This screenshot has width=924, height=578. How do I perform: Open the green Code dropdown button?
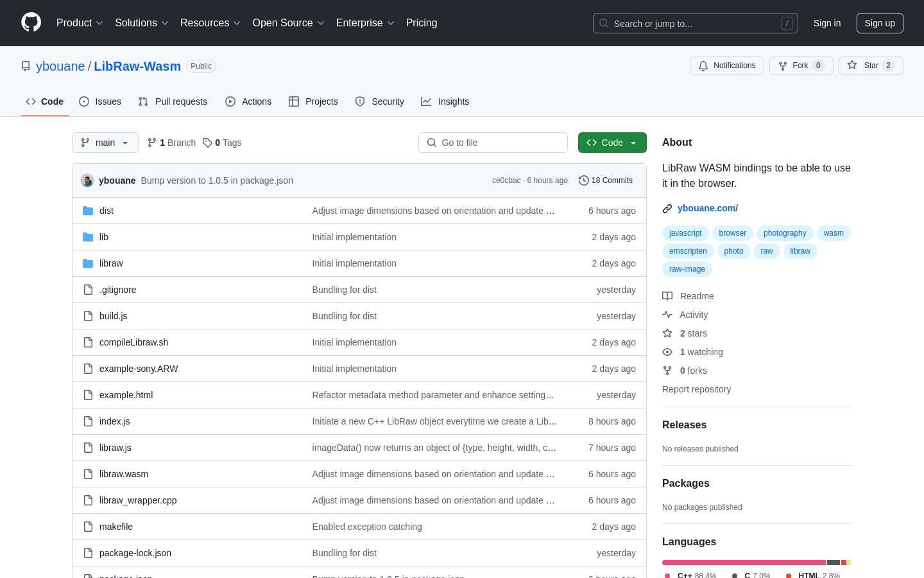[x=612, y=143]
